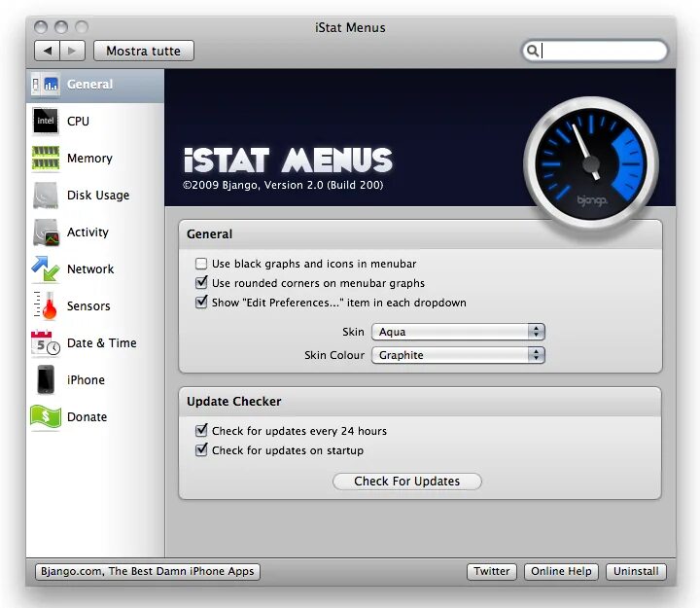The height and width of the screenshot is (608, 700).
Task: Click the General section header in panel
Action: (x=209, y=234)
